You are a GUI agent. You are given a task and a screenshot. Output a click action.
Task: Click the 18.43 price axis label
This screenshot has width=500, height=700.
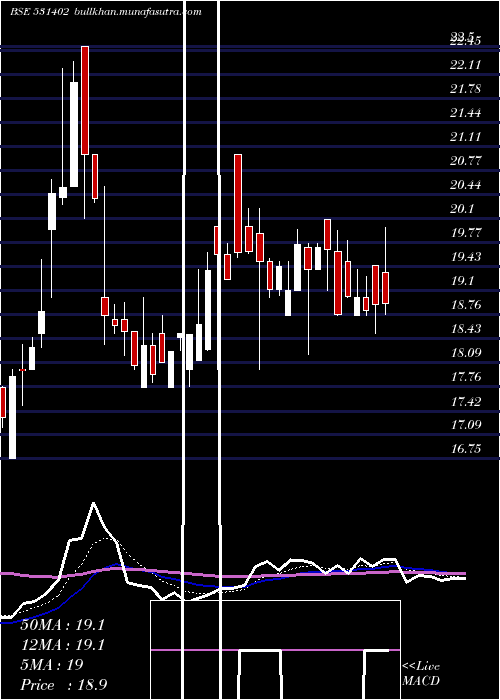point(466,329)
